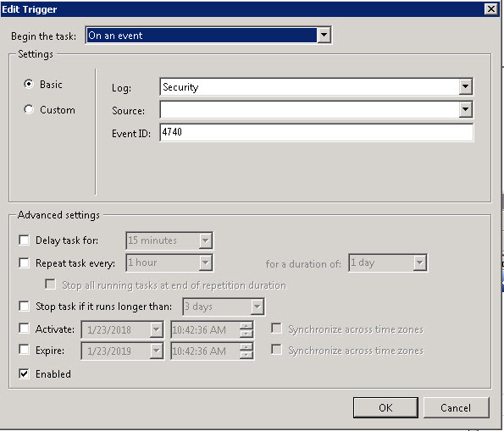Expand the Source dropdown arrow
Image resolution: width=504 pixels, height=431 pixels.
[x=465, y=109]
